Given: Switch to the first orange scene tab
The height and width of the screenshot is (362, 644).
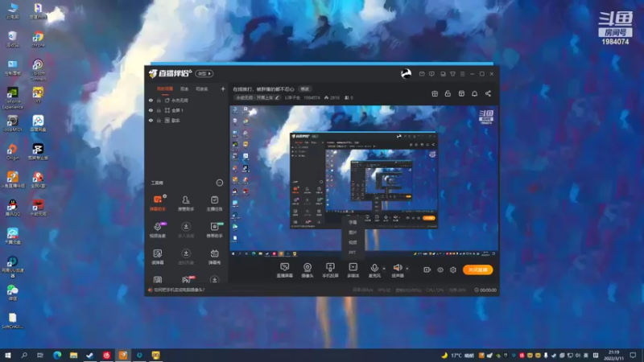Looking at the screenshot, I should (165, 88).
